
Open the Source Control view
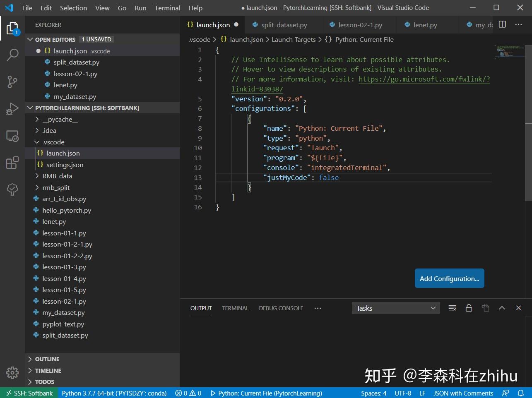click(12, 82)
